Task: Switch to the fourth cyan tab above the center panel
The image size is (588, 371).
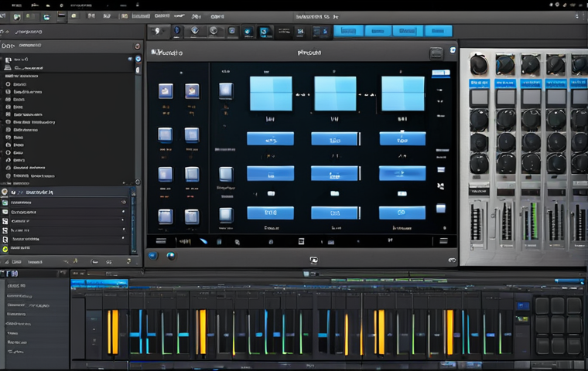Action: click(x=438, y=31)
